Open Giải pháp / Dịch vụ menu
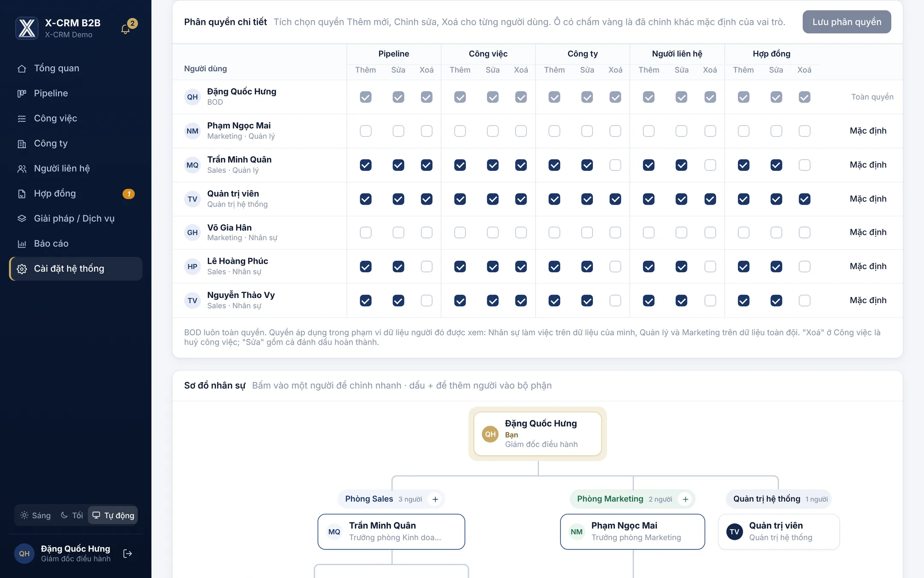Image resolution: width=924 pixels, height=578 pixels. tap(76, 219)
